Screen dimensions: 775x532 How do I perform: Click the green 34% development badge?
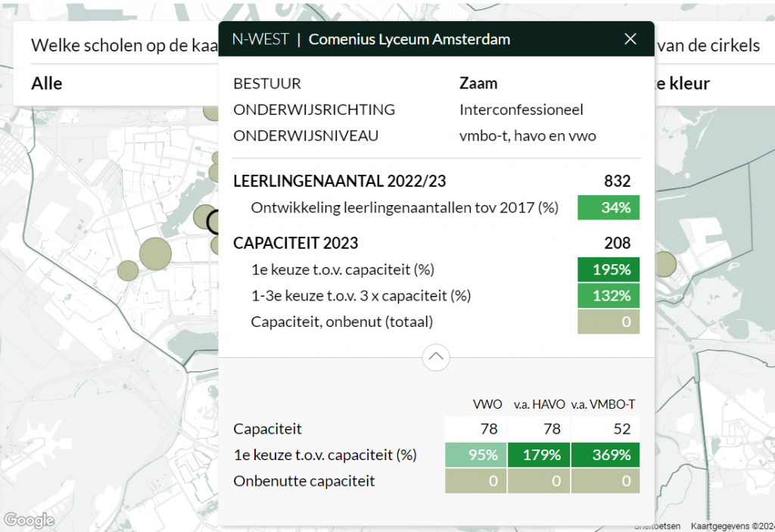608,207
